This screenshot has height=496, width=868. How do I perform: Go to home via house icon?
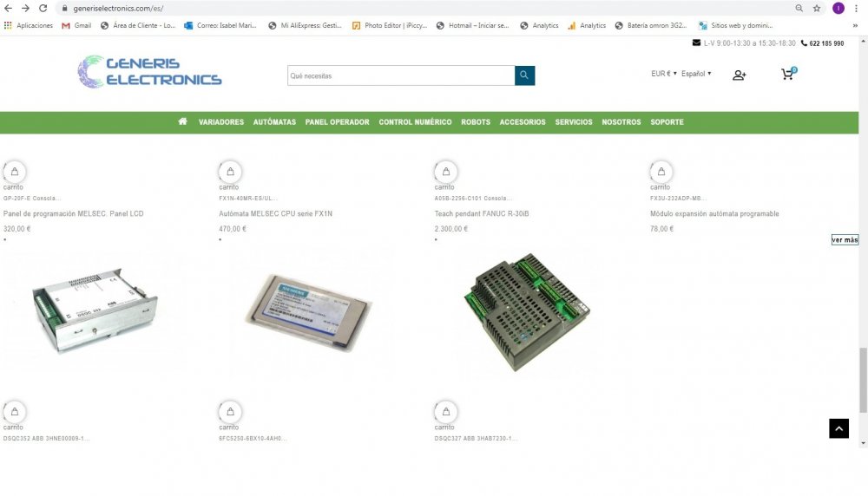(182, 121)
